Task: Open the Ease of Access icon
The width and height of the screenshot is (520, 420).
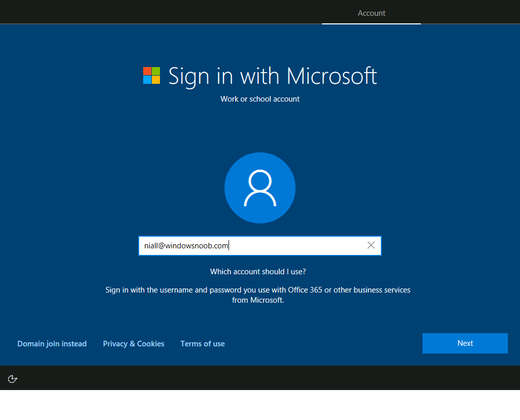Action: pos(12,378)
